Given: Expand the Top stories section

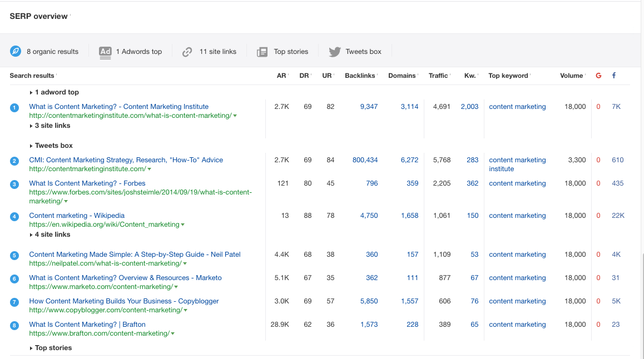Looking at the screenshot, I should click(x=53, y=347).
